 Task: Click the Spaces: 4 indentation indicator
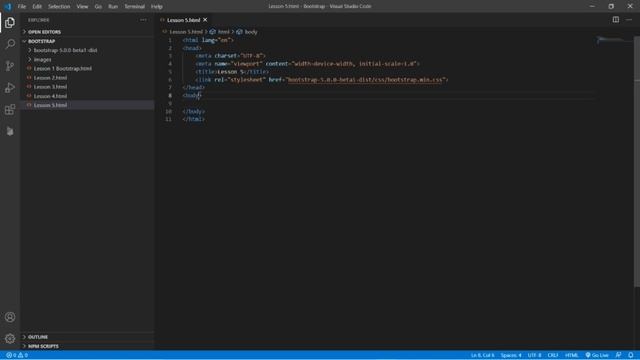pos(511,355)
